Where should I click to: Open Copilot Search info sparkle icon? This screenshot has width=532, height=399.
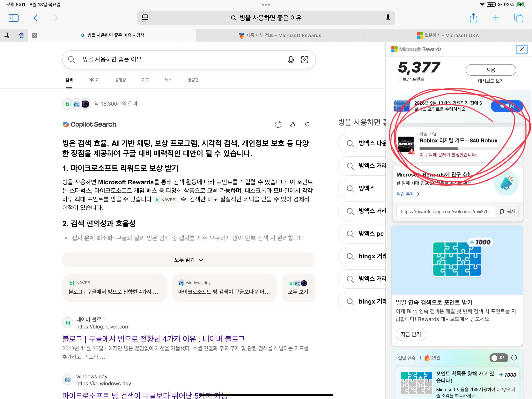[278, 124]
